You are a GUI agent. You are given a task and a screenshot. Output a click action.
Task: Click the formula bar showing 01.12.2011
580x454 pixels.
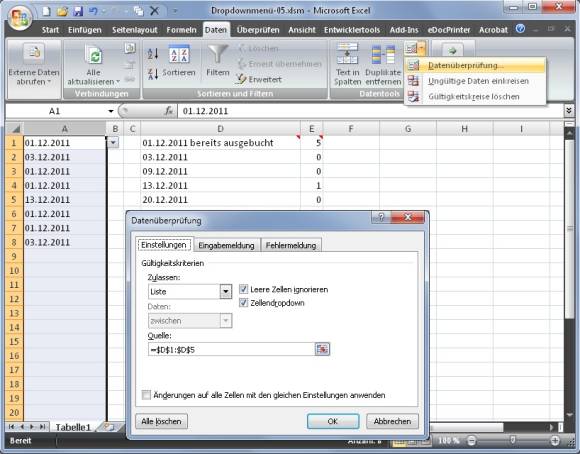370,111
